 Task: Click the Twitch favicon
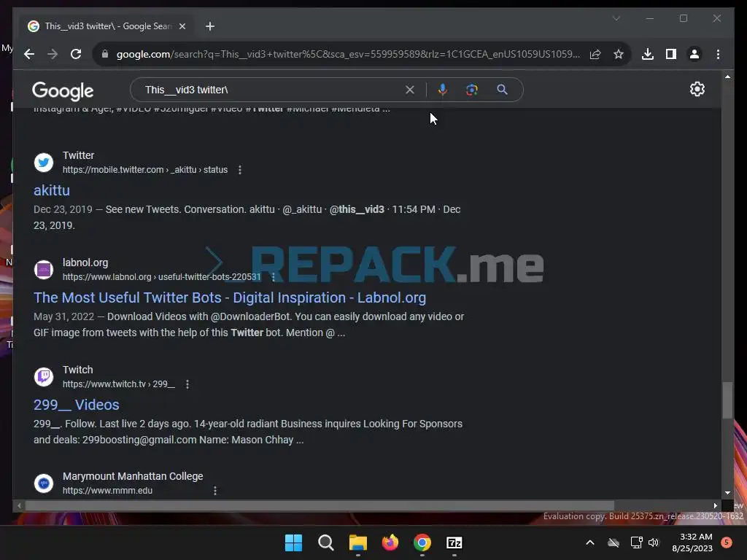(43, 377)
